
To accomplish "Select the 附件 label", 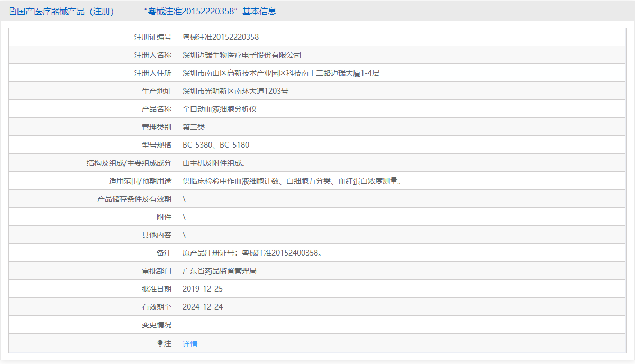I will pos(164,217).
